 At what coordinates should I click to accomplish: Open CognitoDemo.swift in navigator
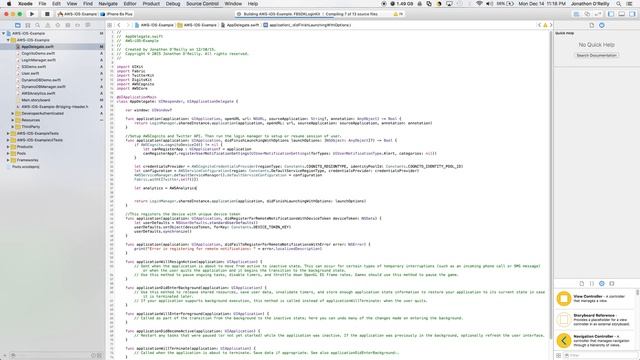tap(38, 53)
